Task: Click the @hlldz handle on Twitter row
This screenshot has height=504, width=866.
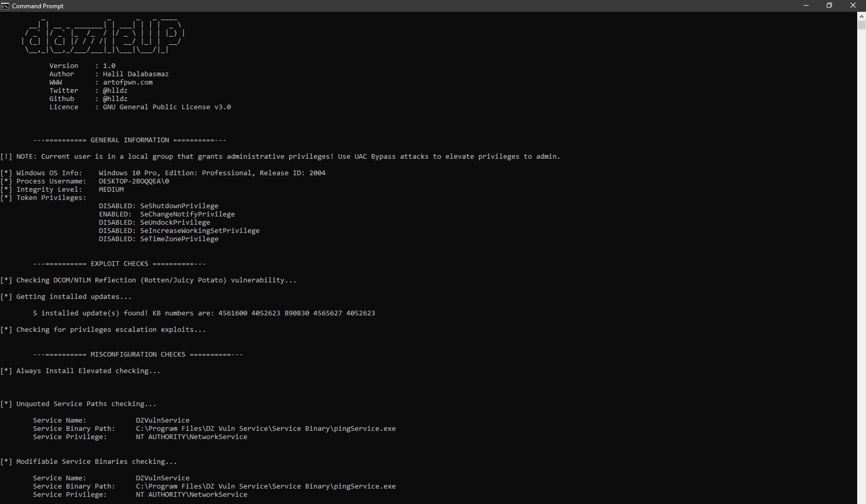Action: pyautogui.click(x=115, y=90)
